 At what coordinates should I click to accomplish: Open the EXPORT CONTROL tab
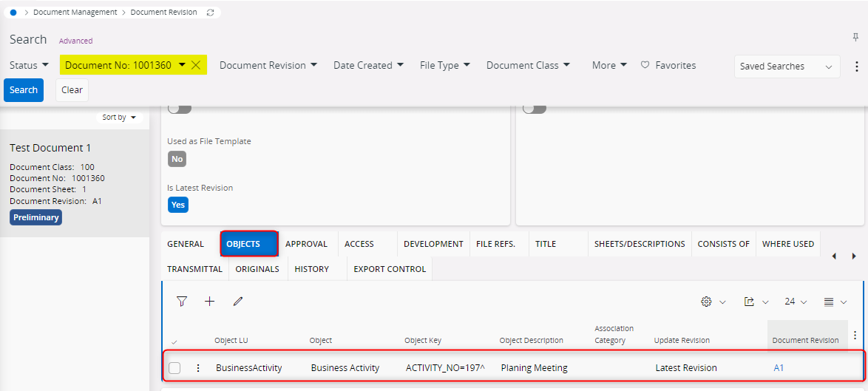coord(390,269)
